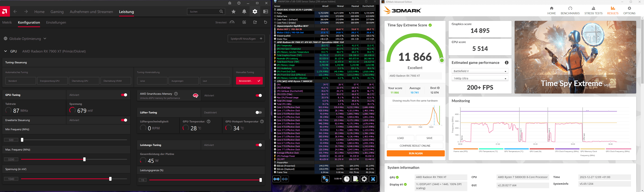Viewport: 644px width, 192px height.
Task: Click the AMD SmartAccess Memory help icon
Action: (x=176, y=94)
